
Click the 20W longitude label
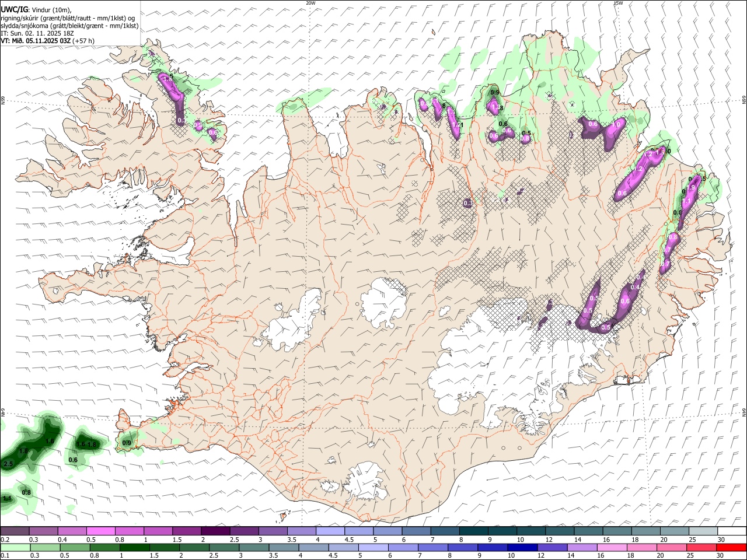click(310, 3)
